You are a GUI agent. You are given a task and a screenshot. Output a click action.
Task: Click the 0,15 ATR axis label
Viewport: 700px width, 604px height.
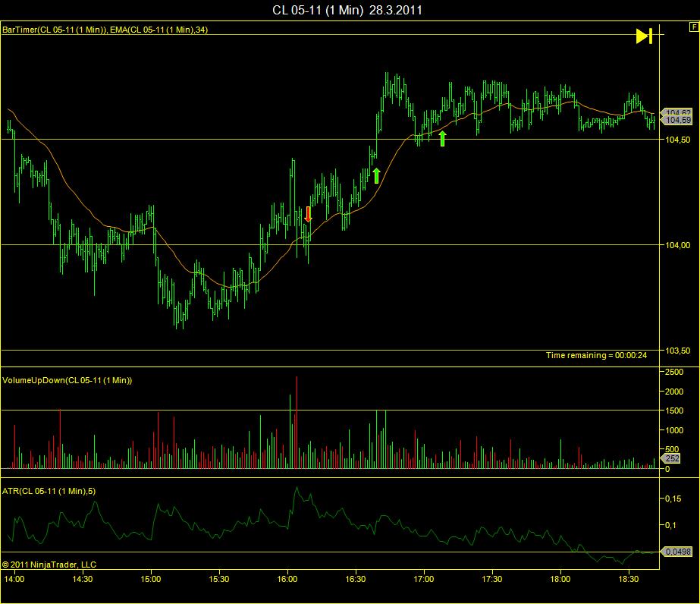click(x=673, y=499)
